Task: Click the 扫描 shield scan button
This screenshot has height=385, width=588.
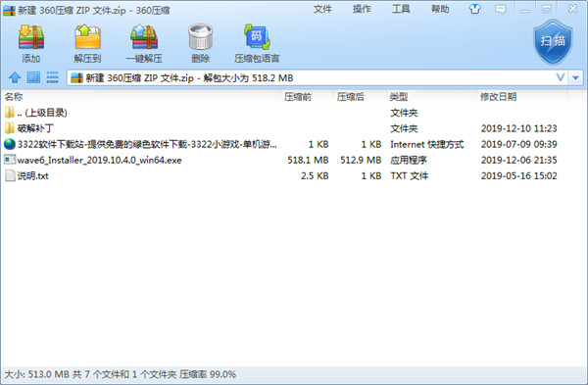Action: click(553, 42)
